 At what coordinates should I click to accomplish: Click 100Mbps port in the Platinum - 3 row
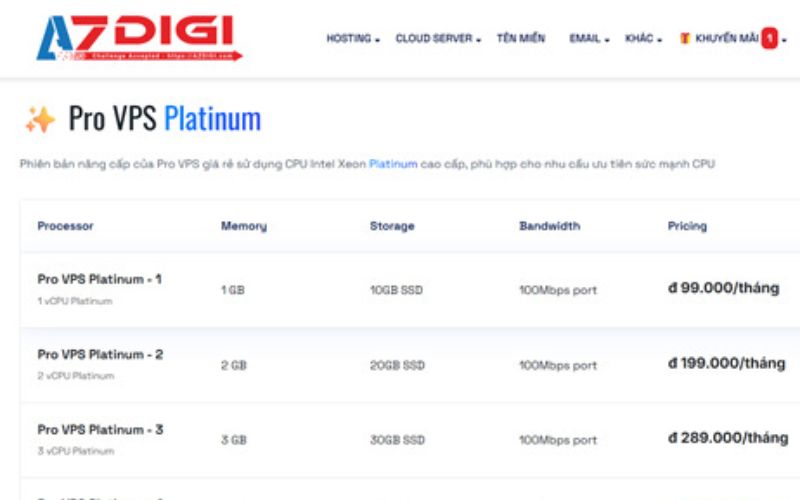[x=558, y=440]
